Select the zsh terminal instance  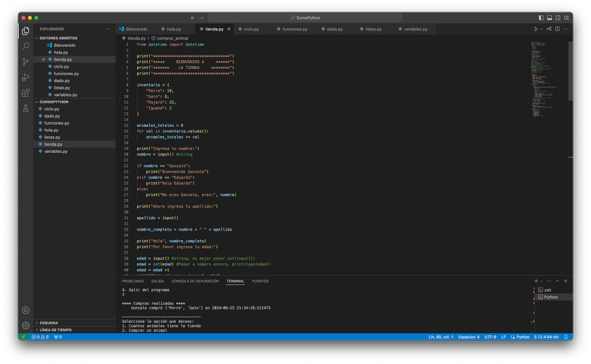(x=554, y=290)
